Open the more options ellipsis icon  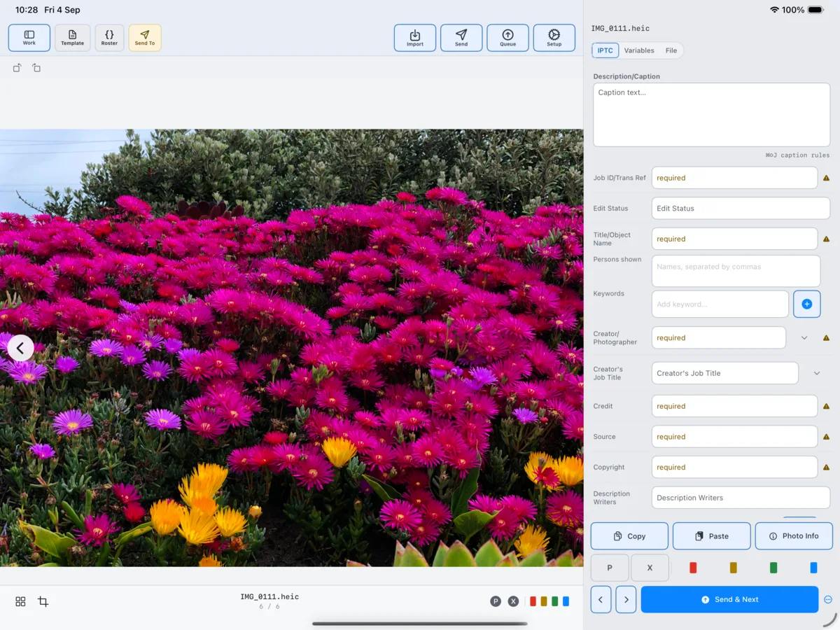tap(828, 599)
